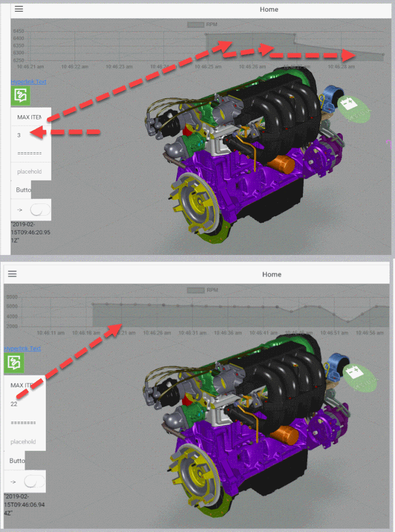Click 10:46:56 am axis label bottom chart
This screenshot has width=395, height=532.
tap(369, 333)
